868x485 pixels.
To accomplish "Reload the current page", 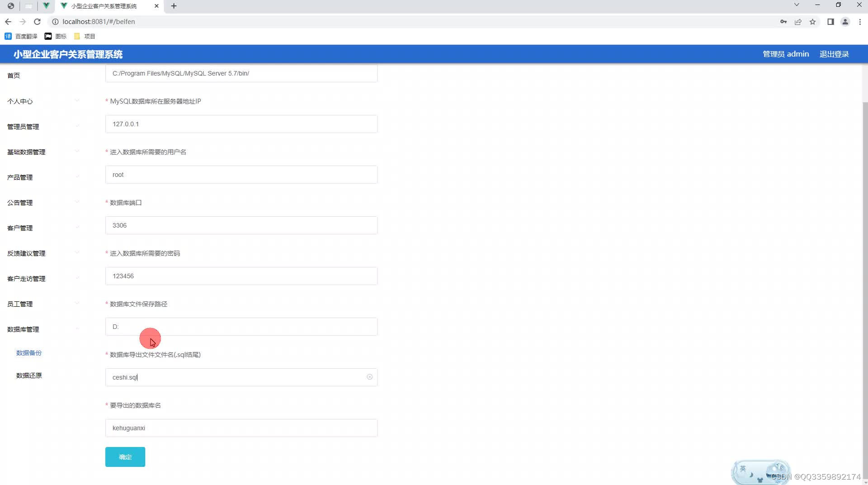I will click(38, 22).
